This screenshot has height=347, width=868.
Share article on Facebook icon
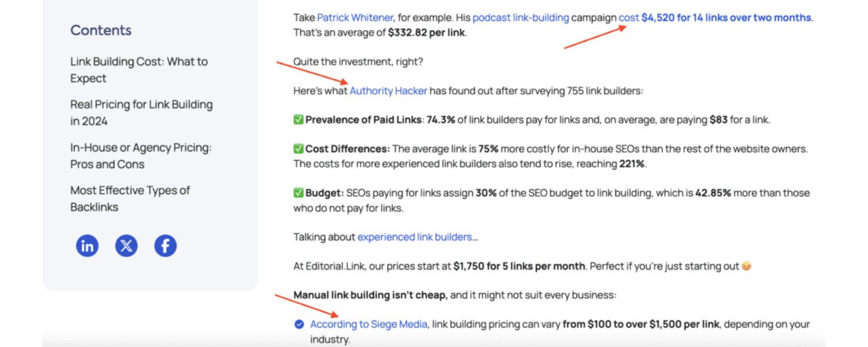point(165,246)
